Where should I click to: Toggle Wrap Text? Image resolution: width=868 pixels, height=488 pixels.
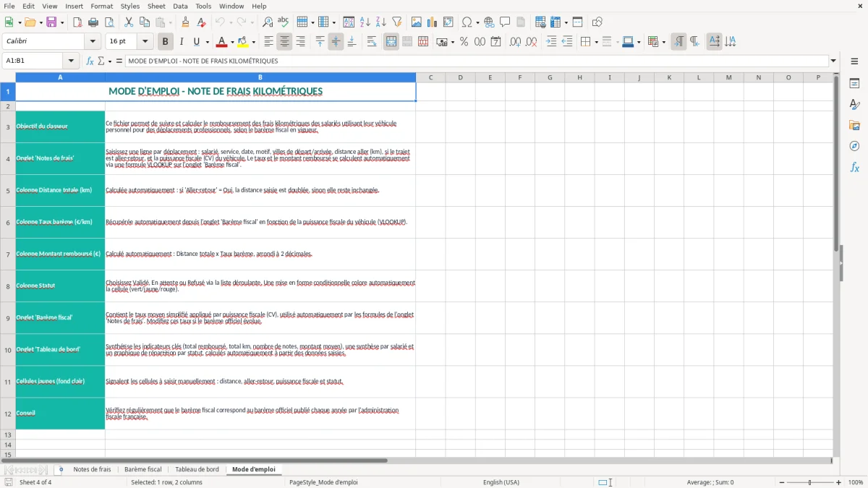point(371,42)
